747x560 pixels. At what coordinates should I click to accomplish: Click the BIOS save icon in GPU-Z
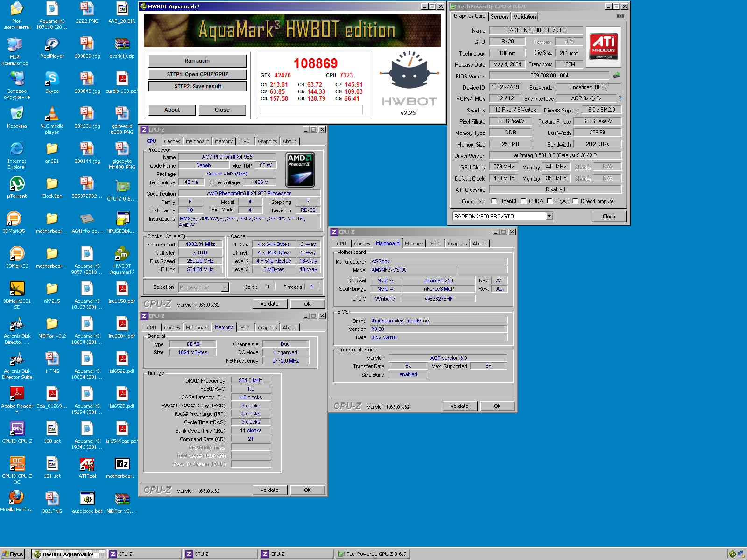pyautogui.click(x=616, y=75)
